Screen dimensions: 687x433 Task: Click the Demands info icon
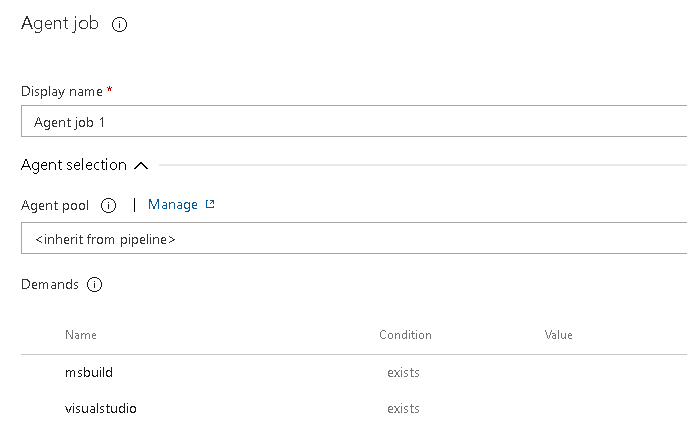95,285
